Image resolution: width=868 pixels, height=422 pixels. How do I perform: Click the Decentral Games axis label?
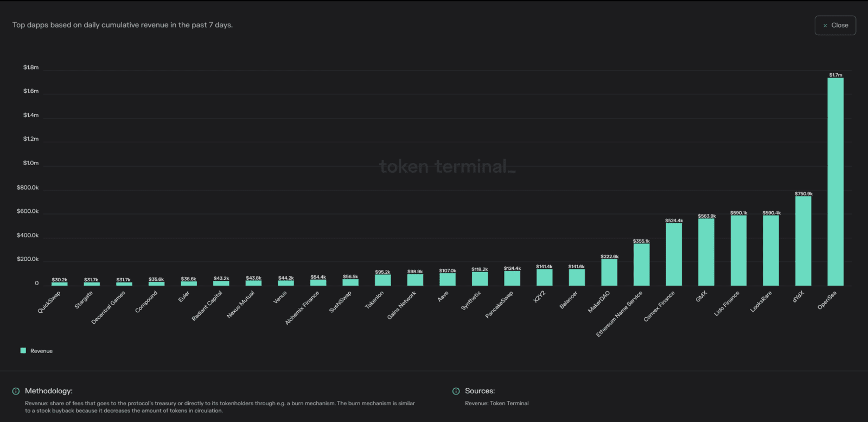(x=108, y=307)
